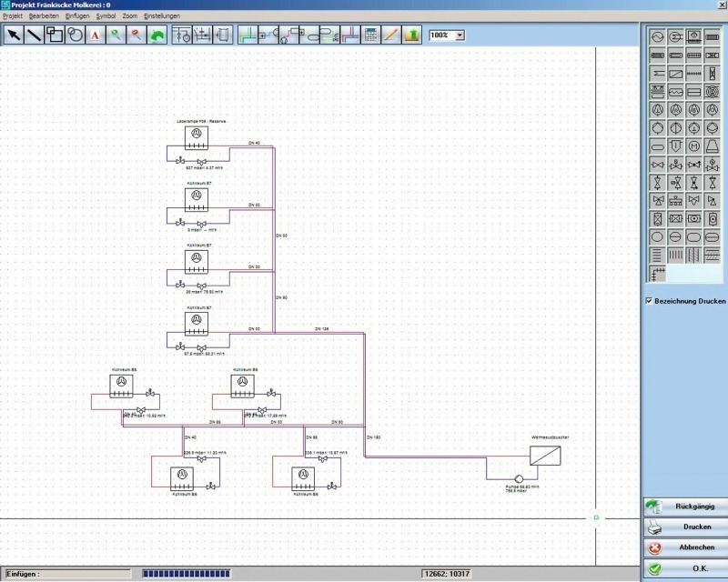The width and height of the screenshot is (728, 582).
Task: Select the Wärmeaustauscher symbol on the canvas
Action: (545, 456)
